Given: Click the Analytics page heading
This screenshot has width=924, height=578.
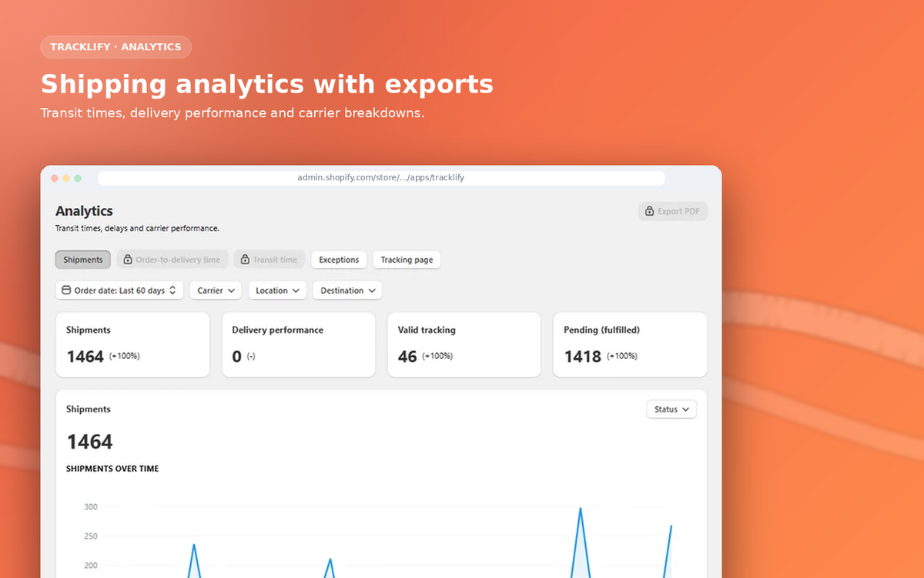Looking at the screenshot, I should click(x=84, y=211).
